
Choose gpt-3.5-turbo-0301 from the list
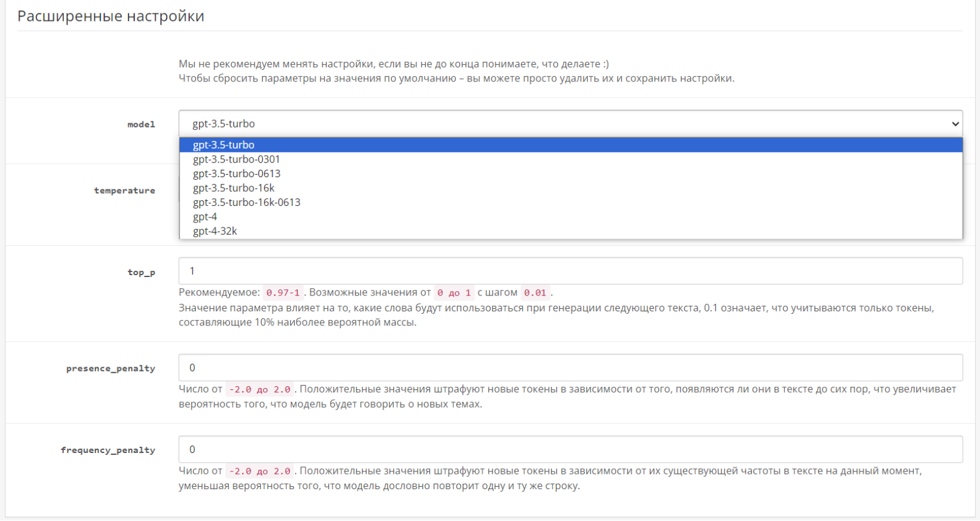[571, 159]
